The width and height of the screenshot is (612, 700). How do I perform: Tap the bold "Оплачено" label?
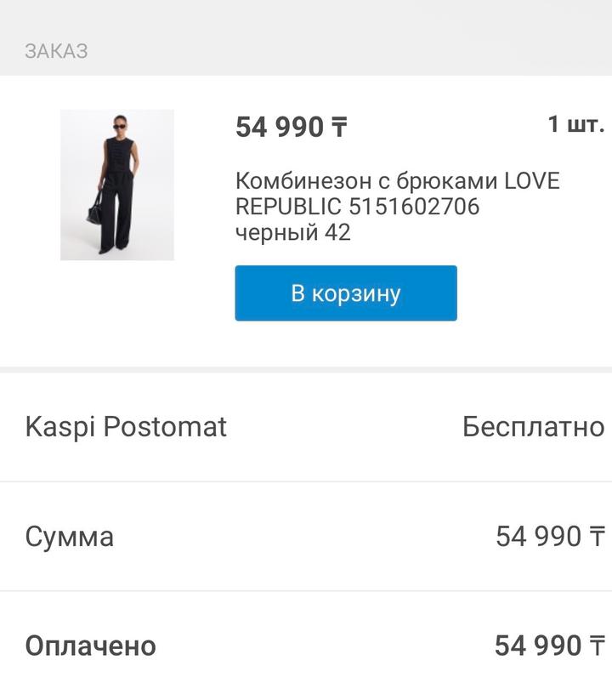(91, 646)
